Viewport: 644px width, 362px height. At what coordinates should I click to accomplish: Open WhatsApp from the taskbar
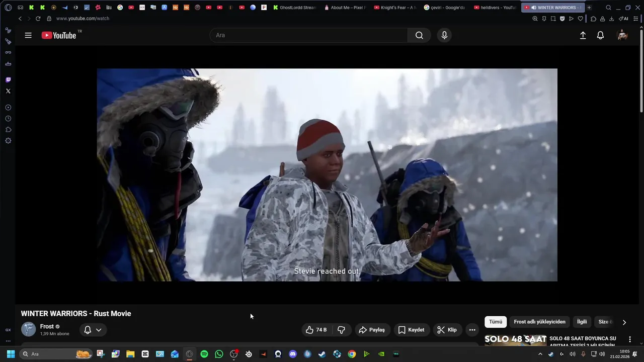pos(219,354)
